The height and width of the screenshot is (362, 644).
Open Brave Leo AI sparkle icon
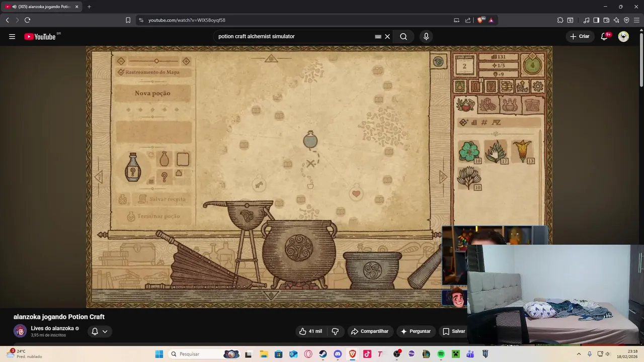point(616,20)
